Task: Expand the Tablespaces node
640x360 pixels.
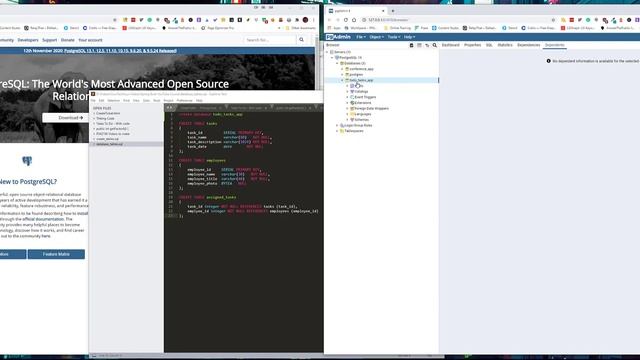Action: (337, 131)
